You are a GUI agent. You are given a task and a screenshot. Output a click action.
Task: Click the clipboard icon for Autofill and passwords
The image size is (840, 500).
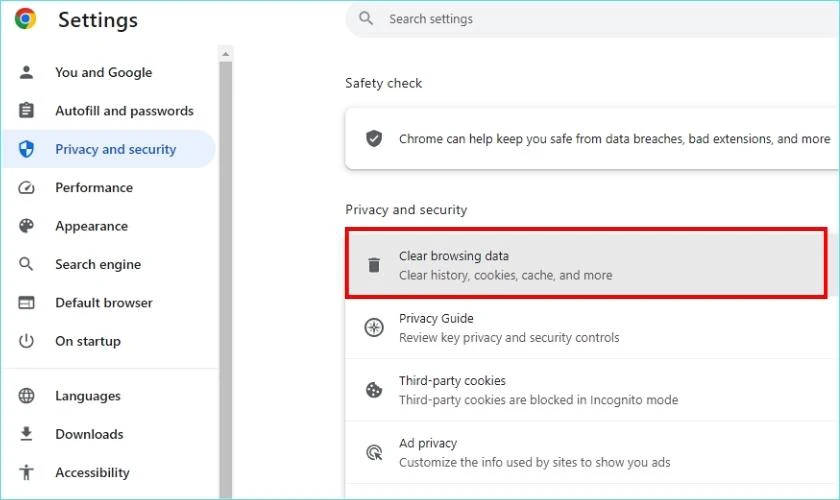pyautogui.click(x=26, y=110)
